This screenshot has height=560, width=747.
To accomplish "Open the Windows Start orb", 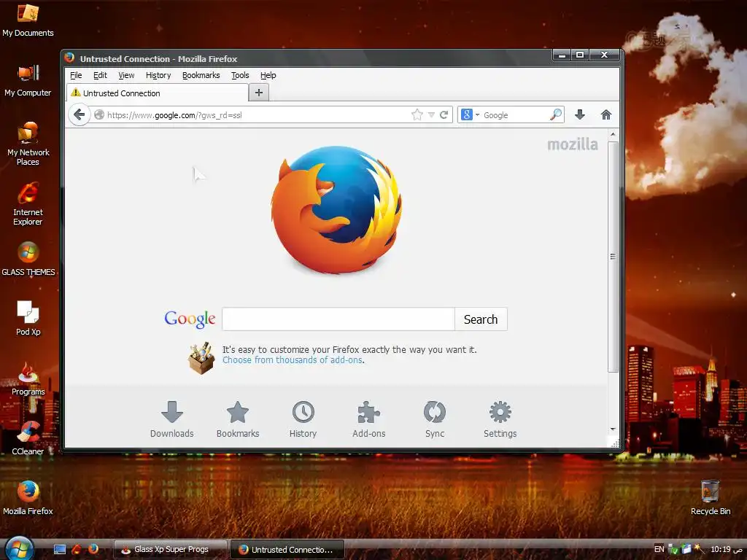I will [x=18, y=548].
